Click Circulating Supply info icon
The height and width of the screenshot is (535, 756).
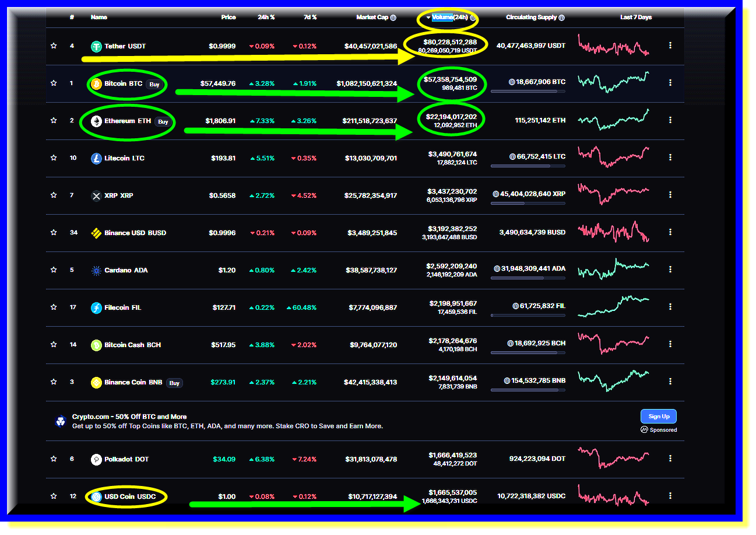pos(561,18)
